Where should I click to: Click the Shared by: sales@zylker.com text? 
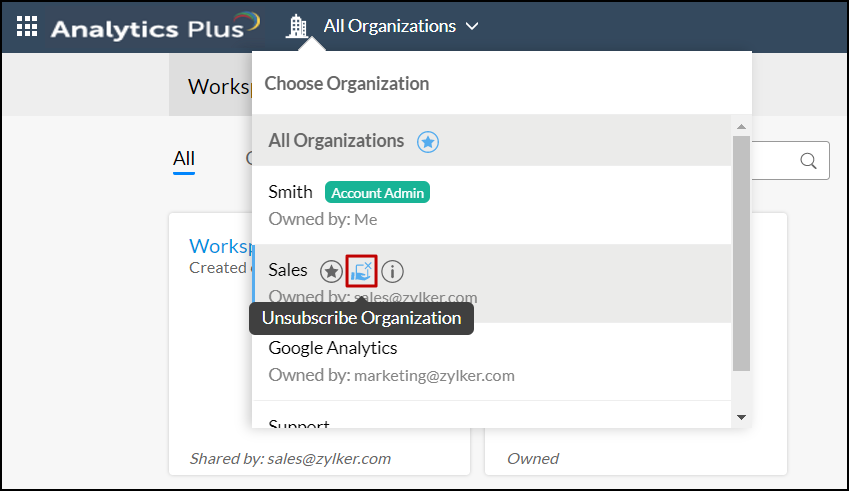point(290,459)
